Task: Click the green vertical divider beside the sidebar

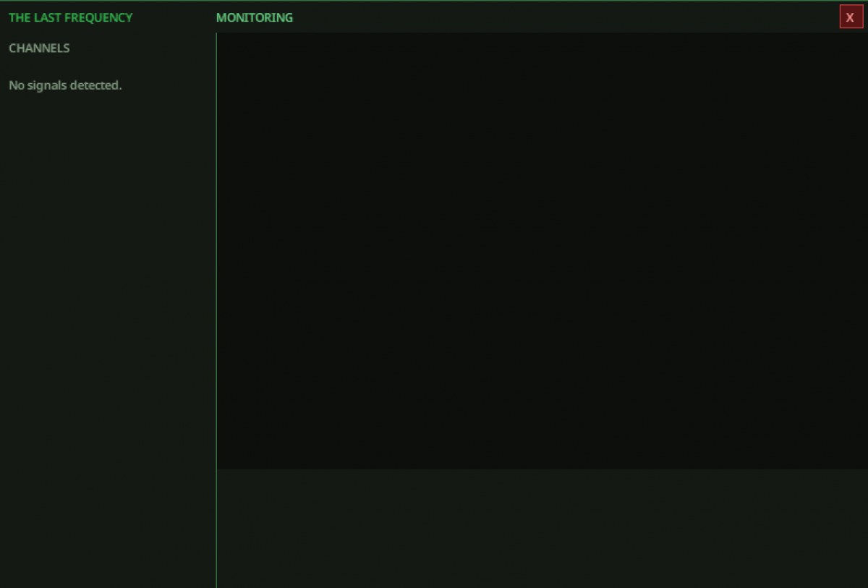Action: [216, 311]
